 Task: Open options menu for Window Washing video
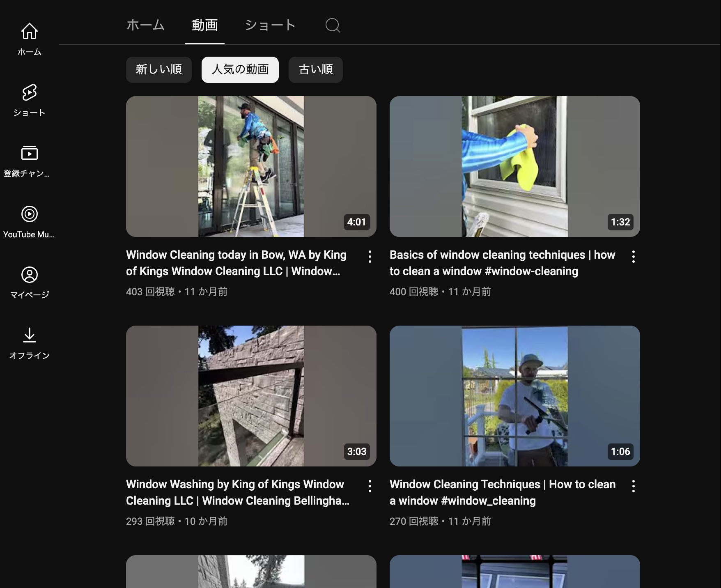[370, 486]
